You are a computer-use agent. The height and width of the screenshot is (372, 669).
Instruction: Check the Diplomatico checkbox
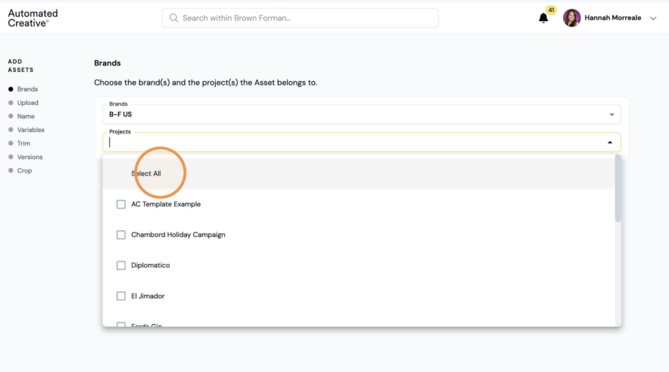point(121,265)
